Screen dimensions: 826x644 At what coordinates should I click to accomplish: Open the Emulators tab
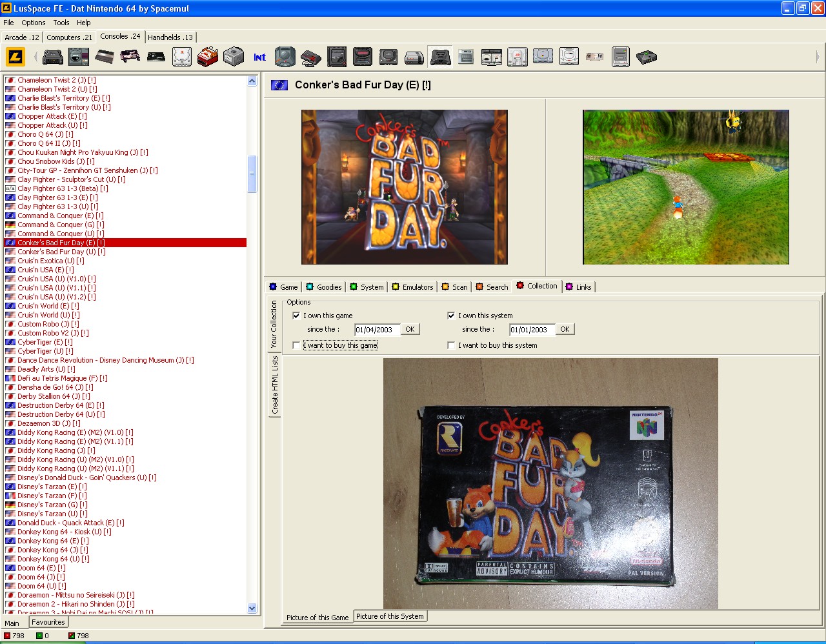(412, 287)
